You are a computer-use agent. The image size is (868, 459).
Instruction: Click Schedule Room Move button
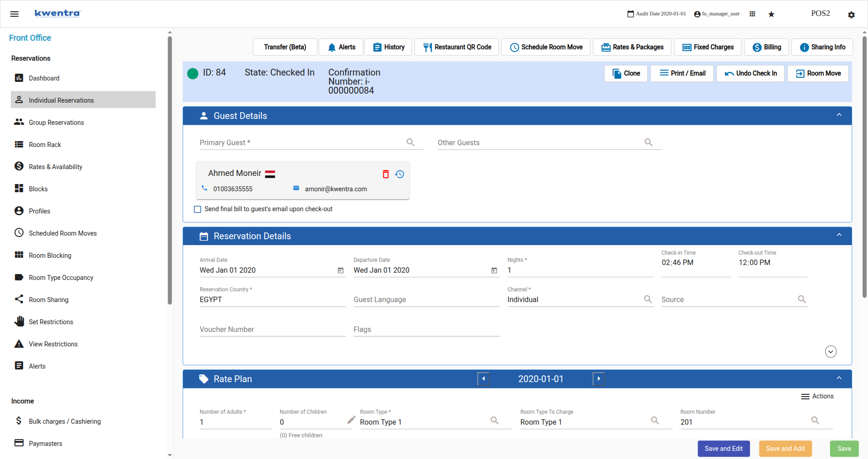(x=546, y=47)
